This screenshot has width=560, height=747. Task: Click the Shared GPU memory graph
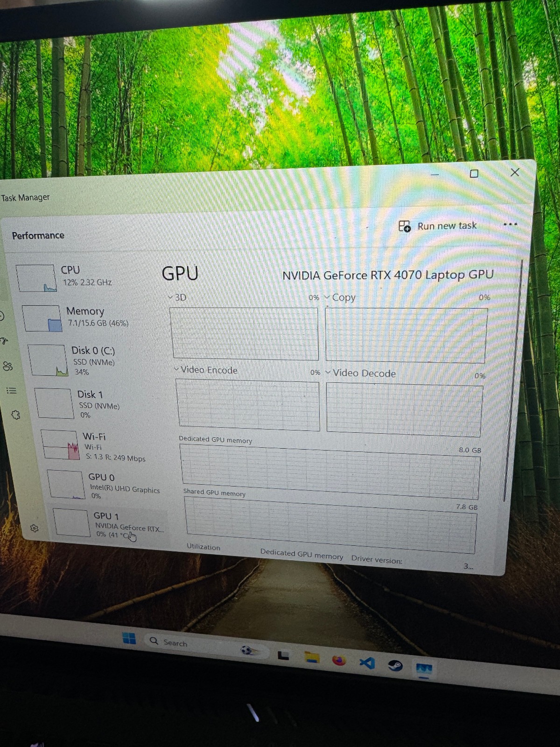(330, 525)
